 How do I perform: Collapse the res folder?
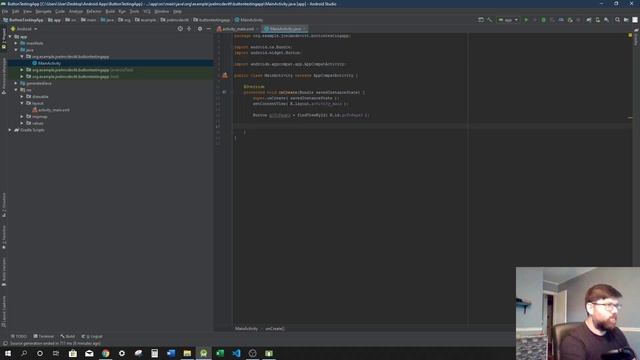click(x=16, y=90)
